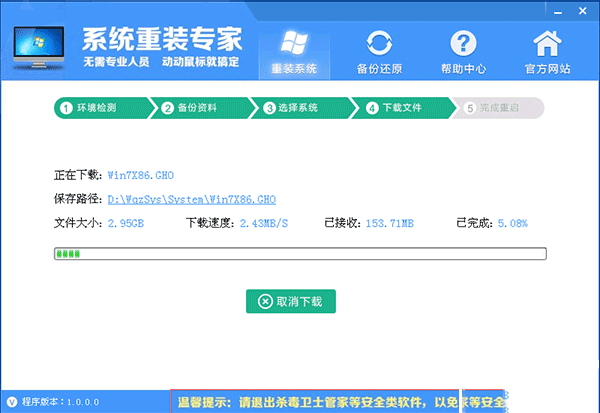The image size is (600, 413).
Task: Click download speed 2.43MB/S
Action: 264,223
